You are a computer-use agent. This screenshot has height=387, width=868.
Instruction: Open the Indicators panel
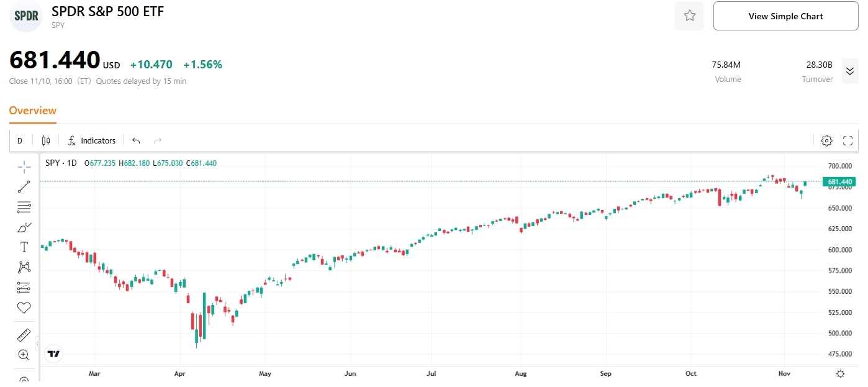[91, 140]
